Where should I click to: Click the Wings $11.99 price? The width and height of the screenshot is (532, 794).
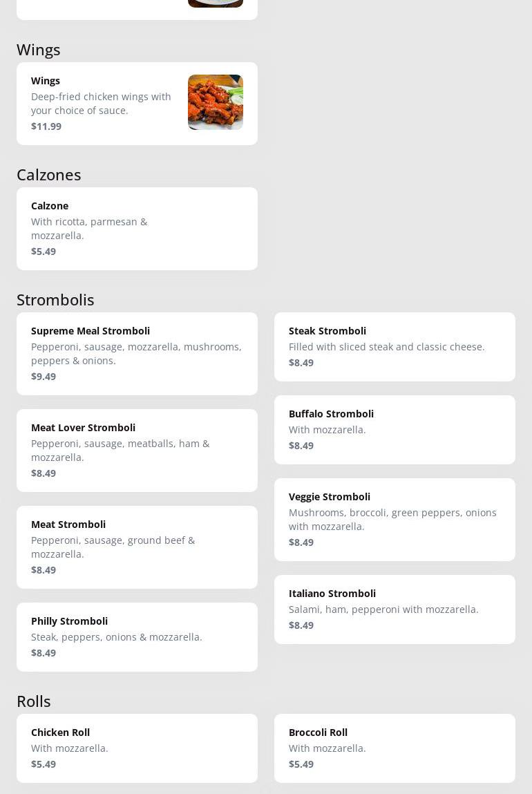pos(46,126)
